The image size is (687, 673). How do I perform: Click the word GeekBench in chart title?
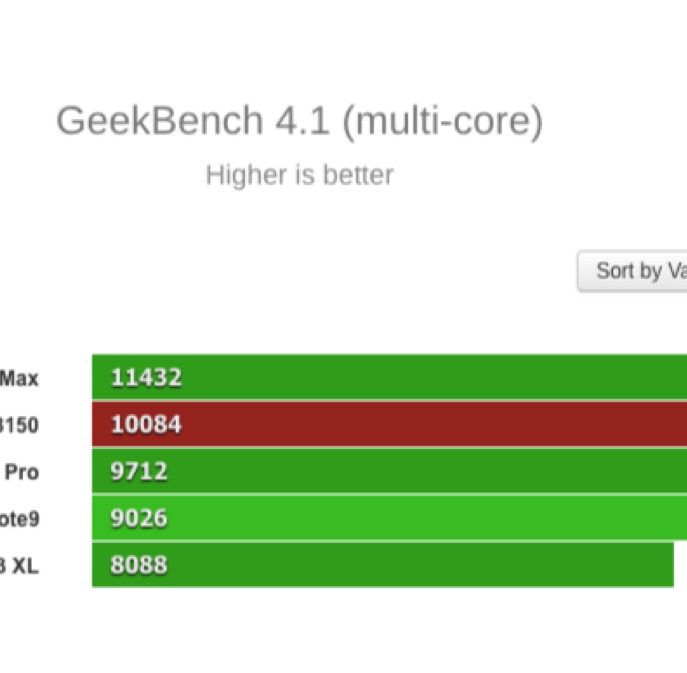pos(158,122)
